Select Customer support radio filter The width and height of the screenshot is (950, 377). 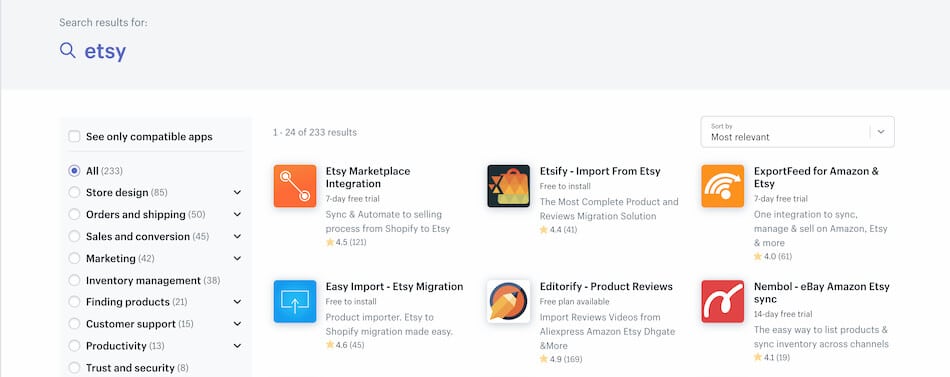[x=74, y=324]
